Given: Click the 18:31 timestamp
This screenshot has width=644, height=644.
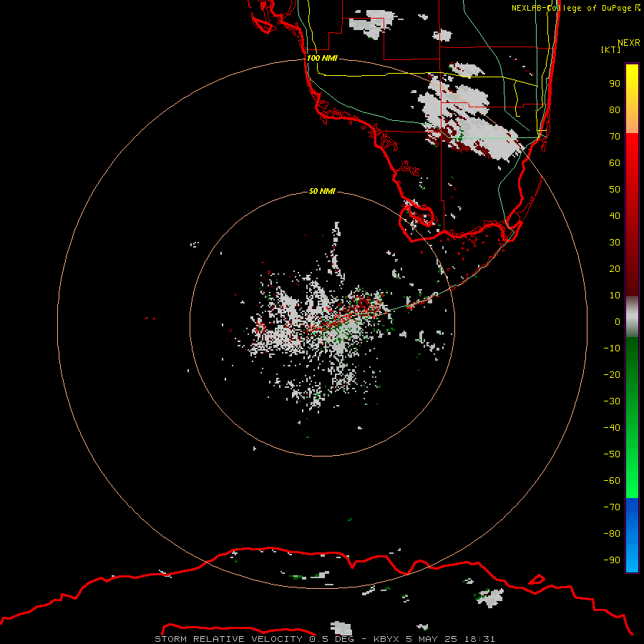Looking at the screenshot, I should [479, 639].
